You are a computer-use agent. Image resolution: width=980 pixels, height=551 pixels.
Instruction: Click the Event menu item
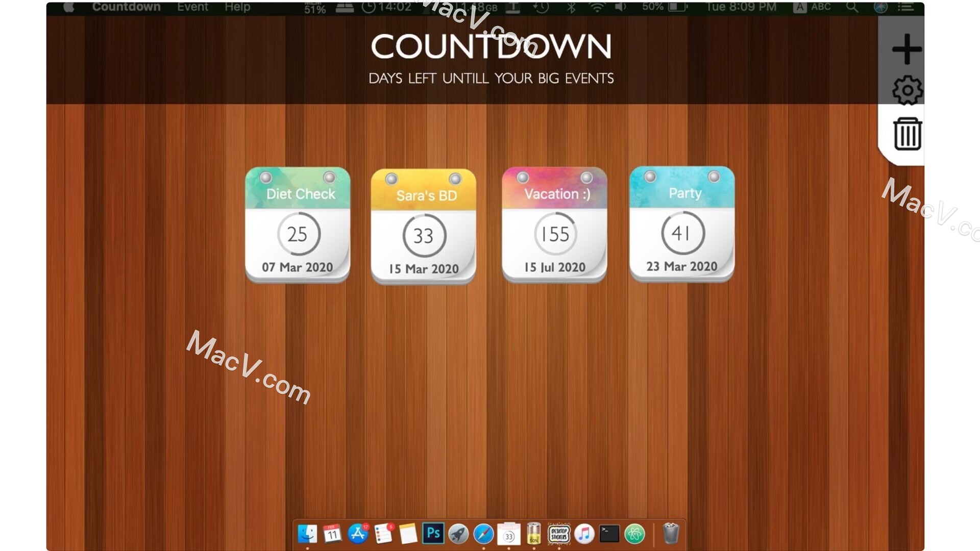coord(191,7)
